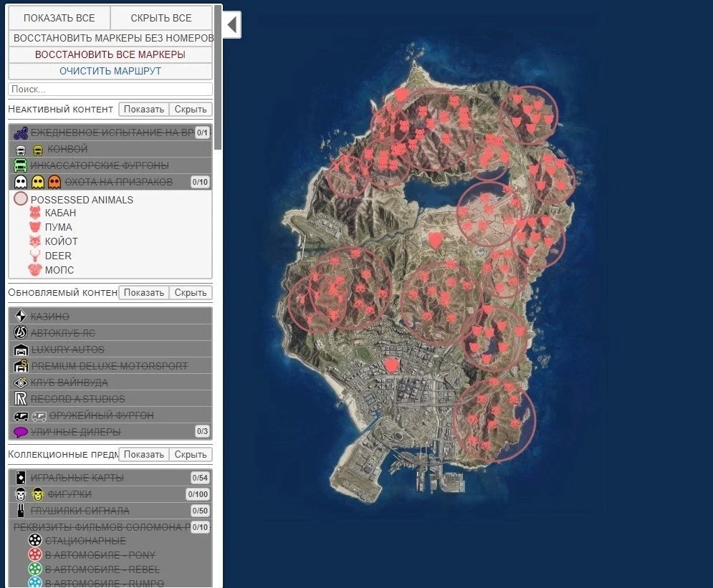The image size is (713, 588).
Task: Click the cougar icon next to ПУМА
Action: pyautogui.click(x=35, y=227)
